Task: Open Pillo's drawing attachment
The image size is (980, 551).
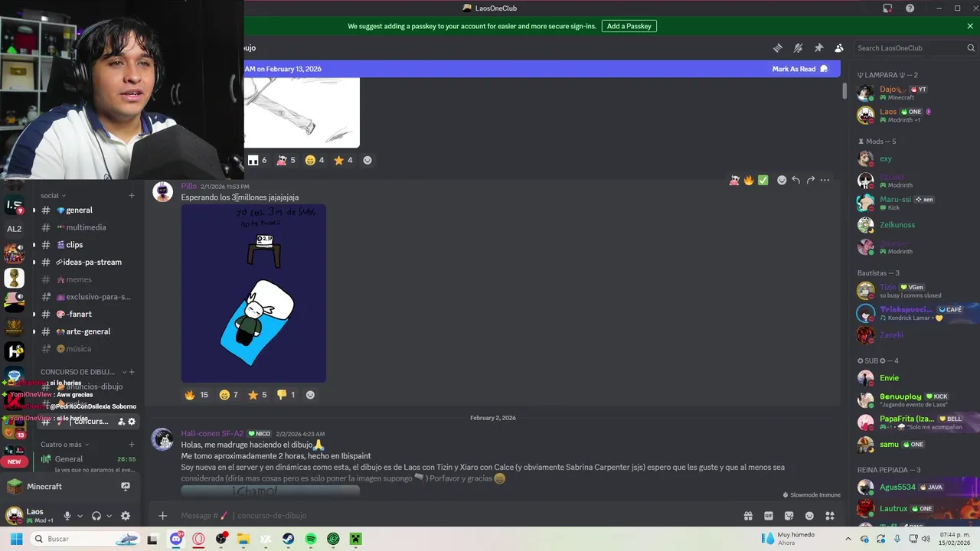Action: pyautogui.click(x=253, y=293)
